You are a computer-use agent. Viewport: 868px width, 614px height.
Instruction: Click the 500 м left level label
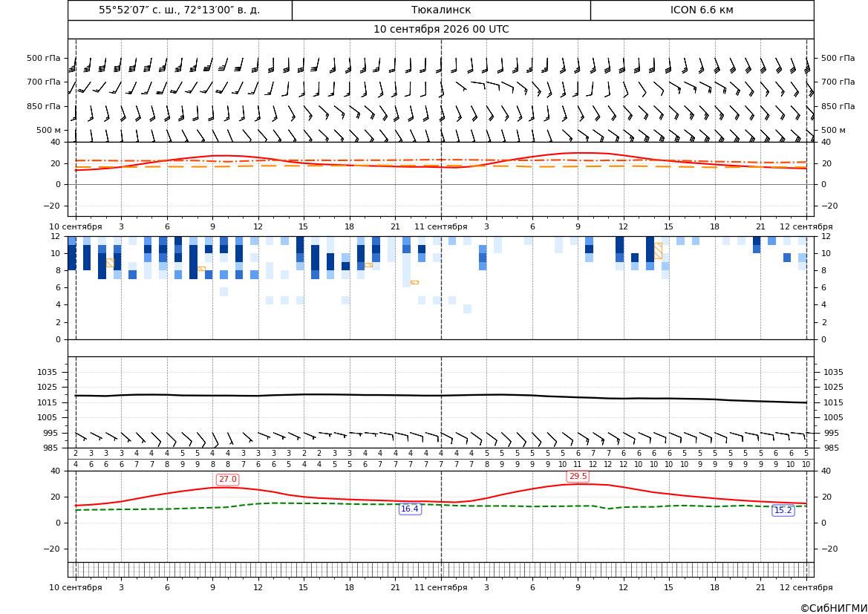coord(49,130)
